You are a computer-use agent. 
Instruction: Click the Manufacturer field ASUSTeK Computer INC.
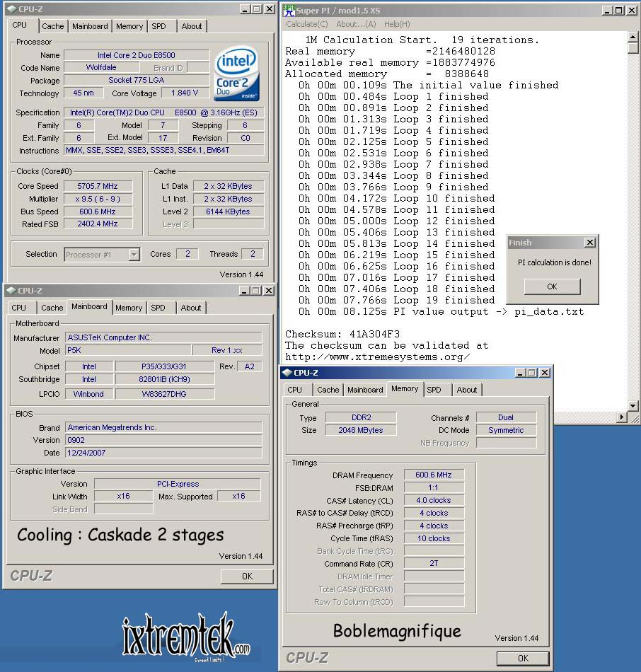(x=163, y=337)
